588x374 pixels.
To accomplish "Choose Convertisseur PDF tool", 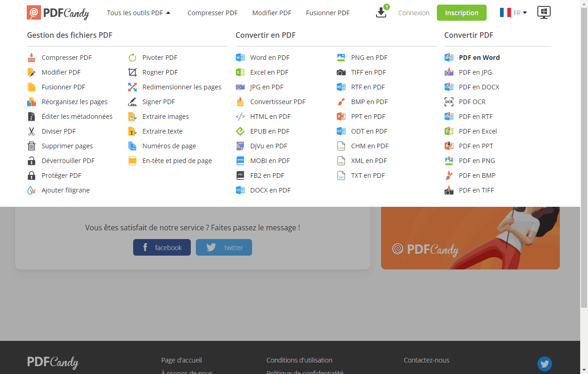I will point(278,102).
